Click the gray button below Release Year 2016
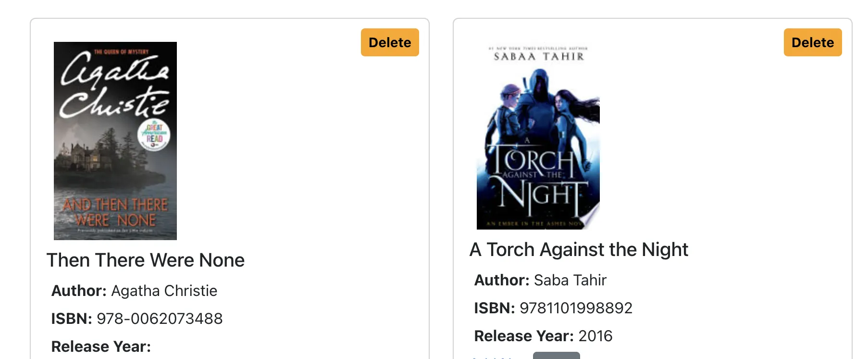Viewport: 868px width, 359px height. pyautogui.click(x=557, y=356)
